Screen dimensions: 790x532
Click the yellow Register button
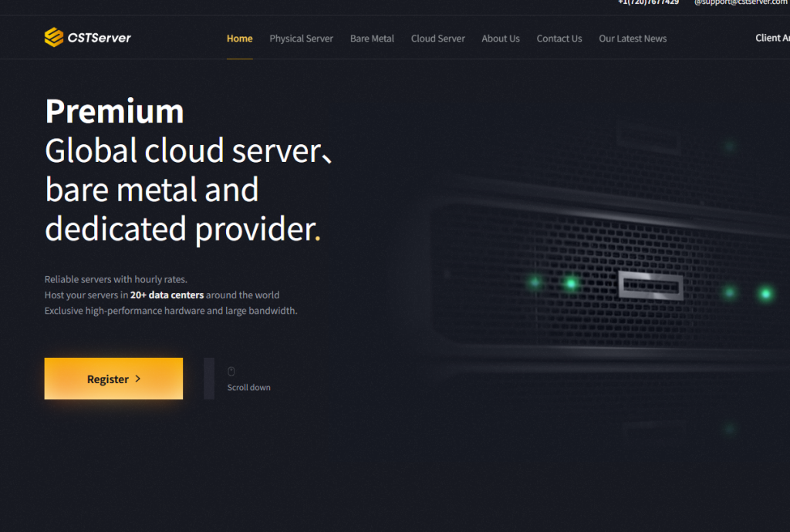tap(113, 379)
